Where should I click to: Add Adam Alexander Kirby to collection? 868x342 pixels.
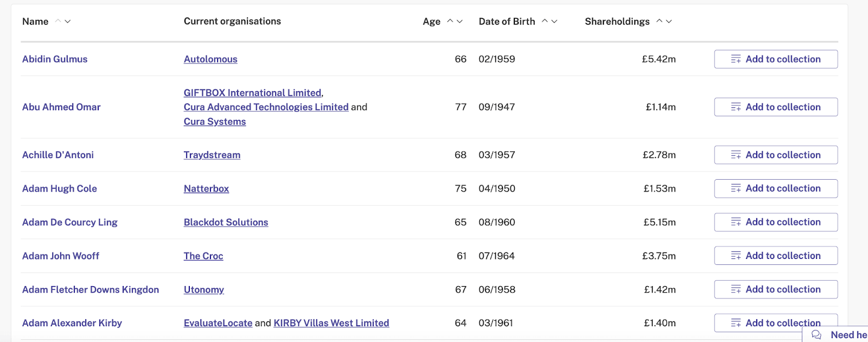(776, 323)
